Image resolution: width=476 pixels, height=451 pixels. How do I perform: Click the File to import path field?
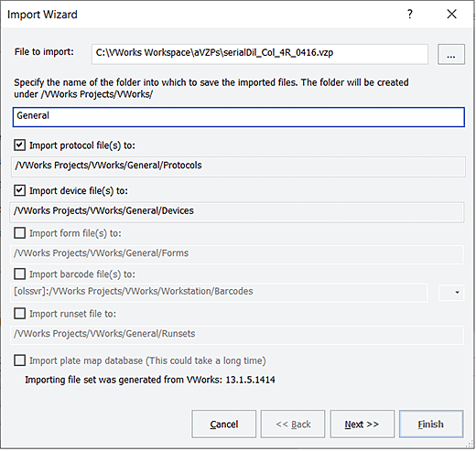click(260, 54)
